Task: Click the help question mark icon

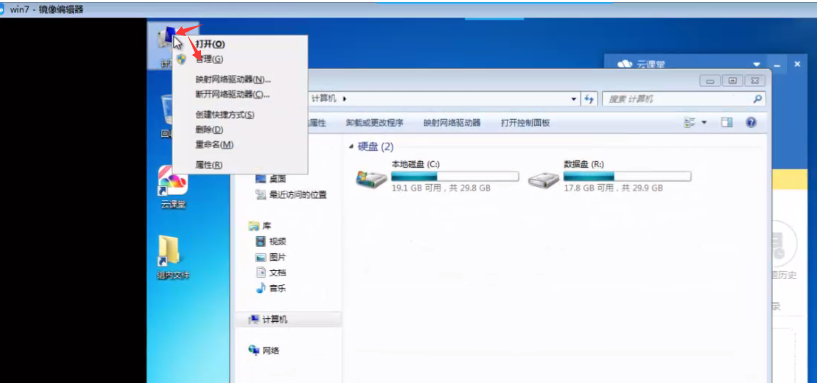Action: point(751,123)
